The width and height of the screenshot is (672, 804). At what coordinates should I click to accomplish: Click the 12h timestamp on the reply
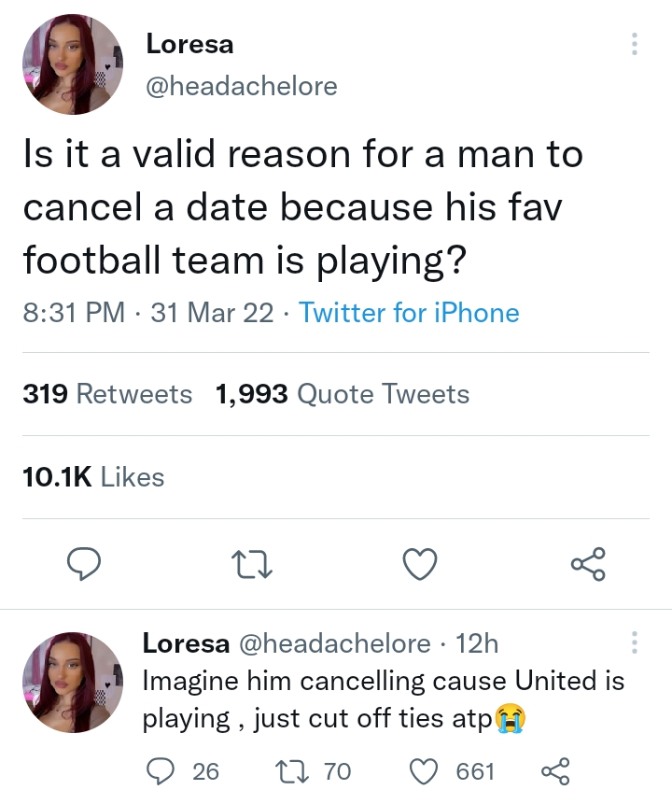477,643
